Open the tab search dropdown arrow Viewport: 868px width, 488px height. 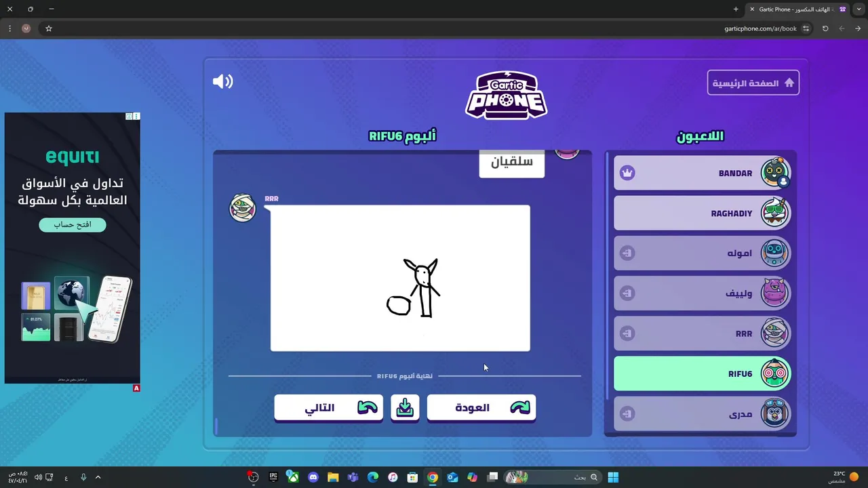point(859,9)
